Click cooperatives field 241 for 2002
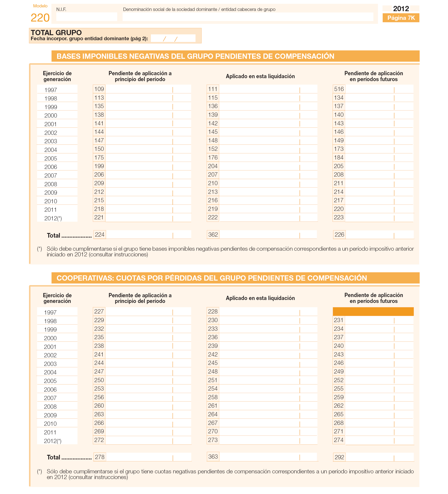This screenshot has width=448, height=494. [x=148, y=355]
